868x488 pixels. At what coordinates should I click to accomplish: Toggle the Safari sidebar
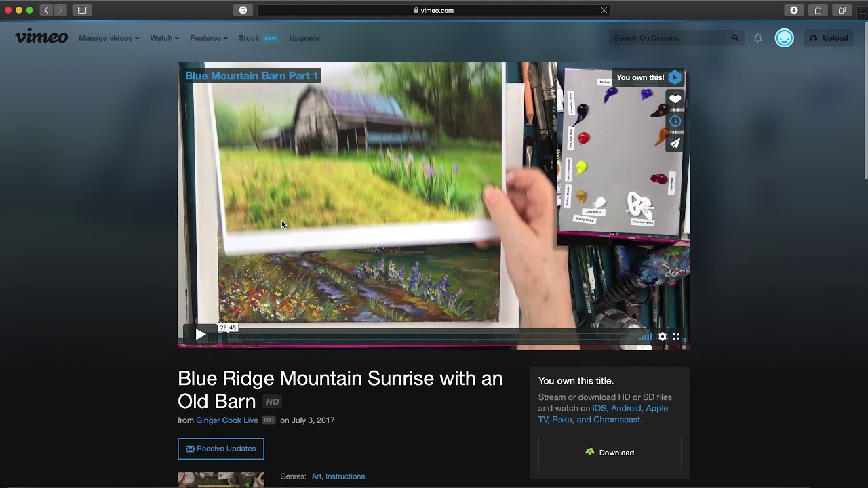tap(82, 10)
